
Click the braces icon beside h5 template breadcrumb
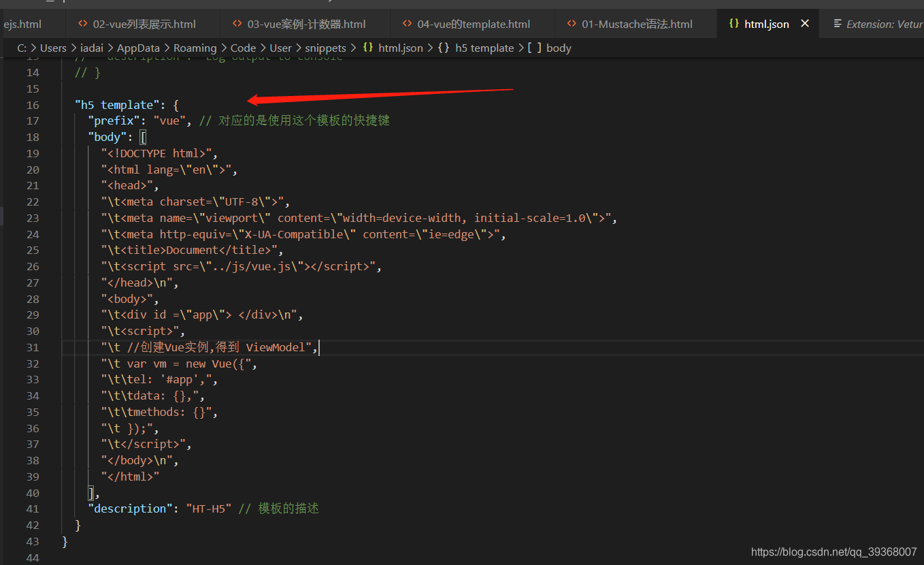click(444, 48)
